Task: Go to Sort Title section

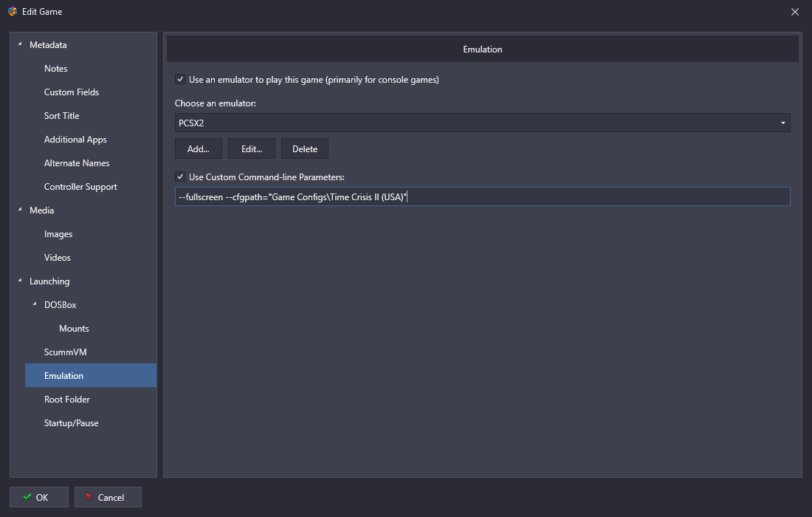Action: pos(61,115)
